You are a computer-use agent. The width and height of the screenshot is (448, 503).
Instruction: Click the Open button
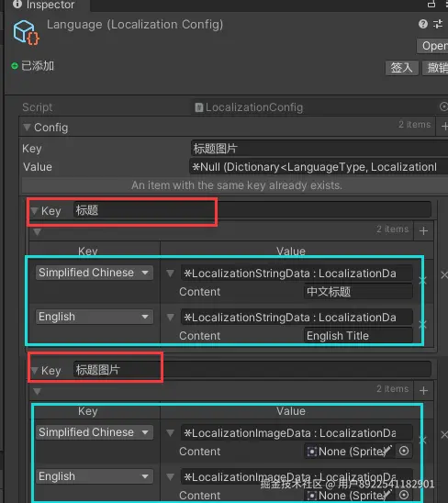pos(432,46)
